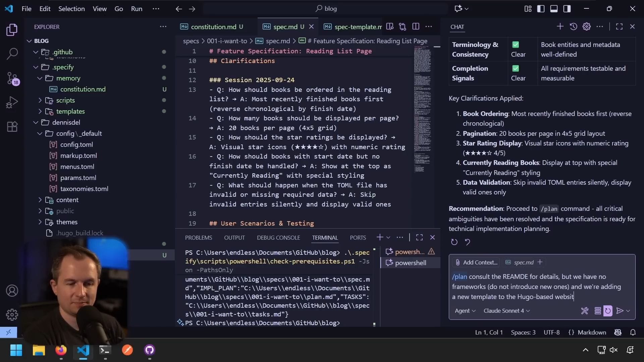Show chat history
644x362 pixels.
(573, 26)
